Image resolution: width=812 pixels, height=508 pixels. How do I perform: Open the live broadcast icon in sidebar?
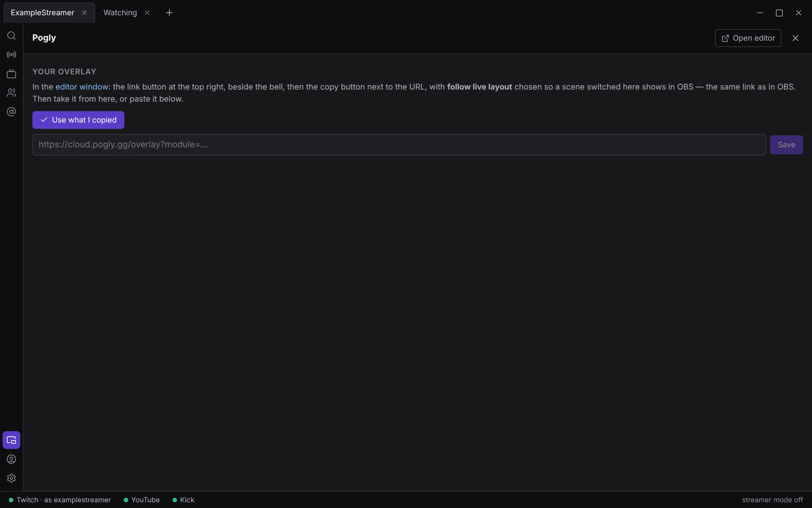tap(11, 54)
